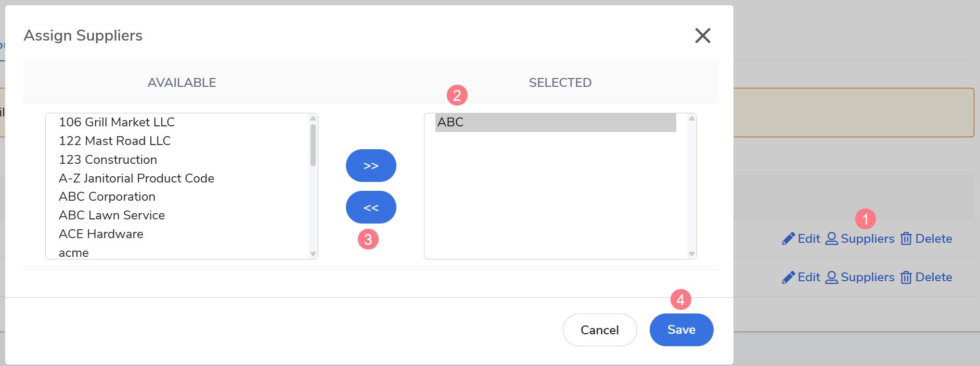Viewport: 980px width, 366px height.
Task: Cancel the supplier assignment
Action: 600,330
